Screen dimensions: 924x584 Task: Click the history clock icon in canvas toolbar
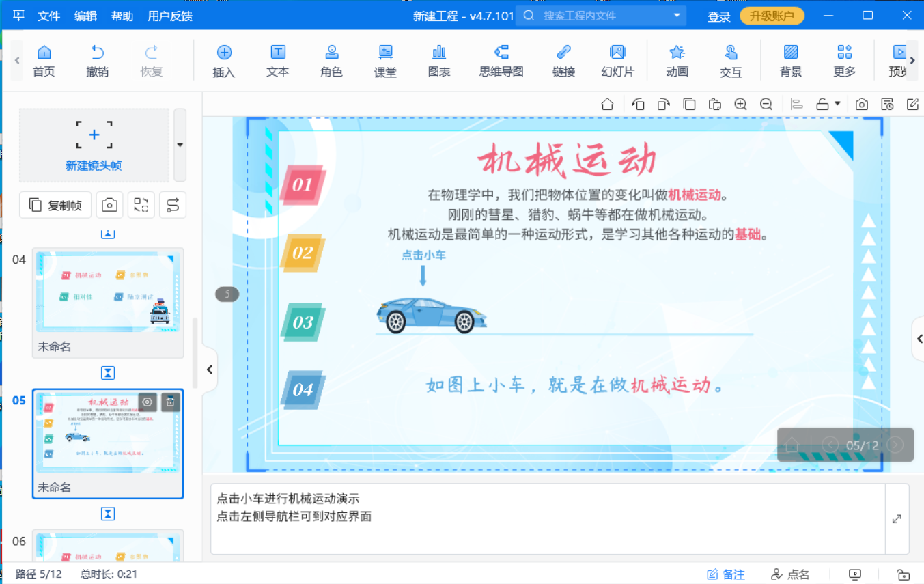(x=887, y=105)
